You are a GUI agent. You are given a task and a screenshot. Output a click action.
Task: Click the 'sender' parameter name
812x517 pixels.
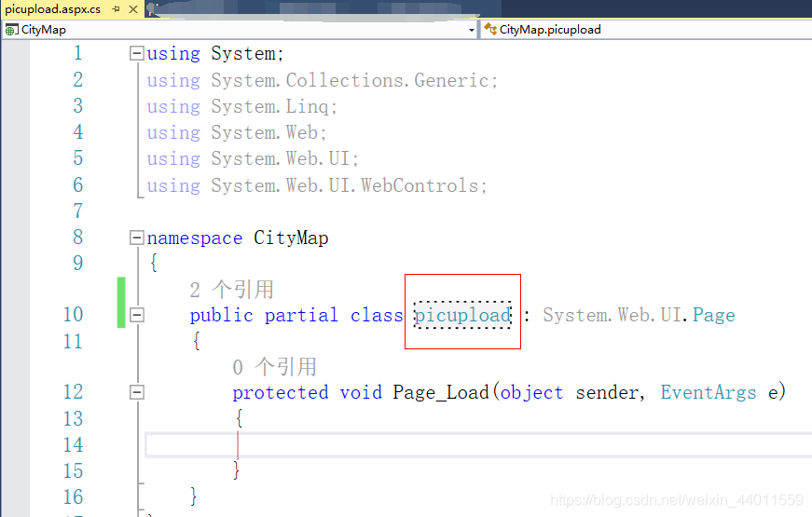[x=606, y=393]
